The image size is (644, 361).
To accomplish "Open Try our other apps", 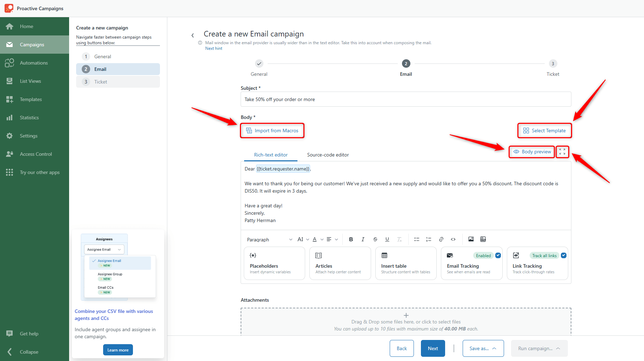I will coord(34,172).
